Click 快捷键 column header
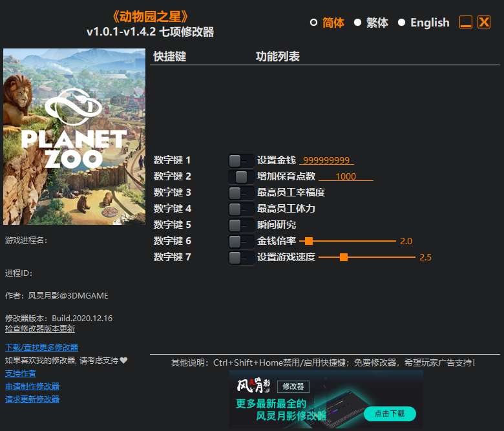Screen dimensions: 504x431 tap(170, 56)
